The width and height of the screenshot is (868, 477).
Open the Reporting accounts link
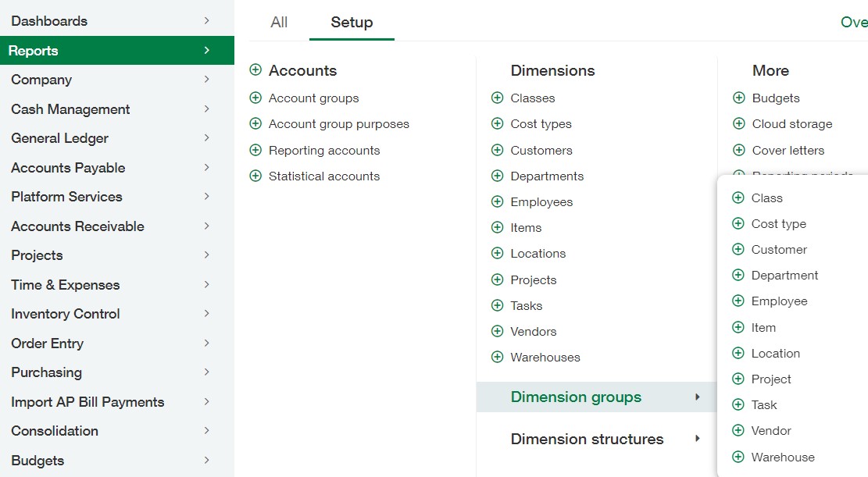tap(324, 151)
